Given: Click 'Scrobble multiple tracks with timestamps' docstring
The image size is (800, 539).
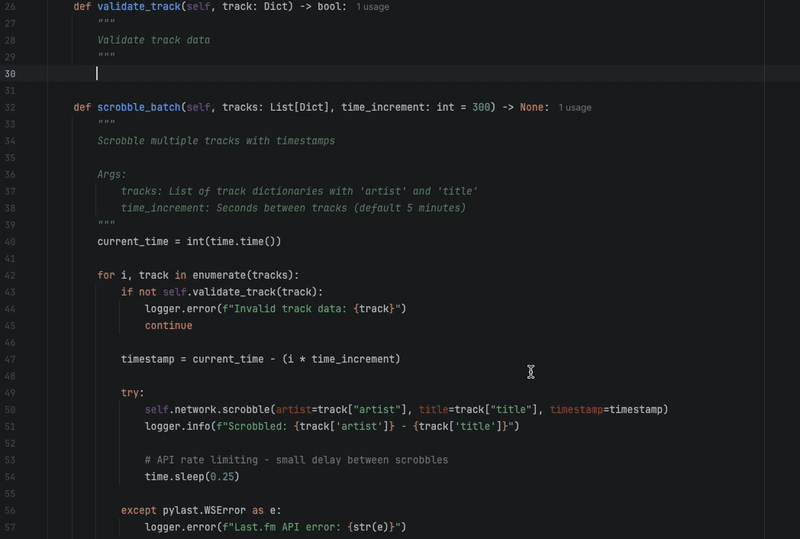Looking at the screenshot, I should pyautogui.click(x=216, y=141).
